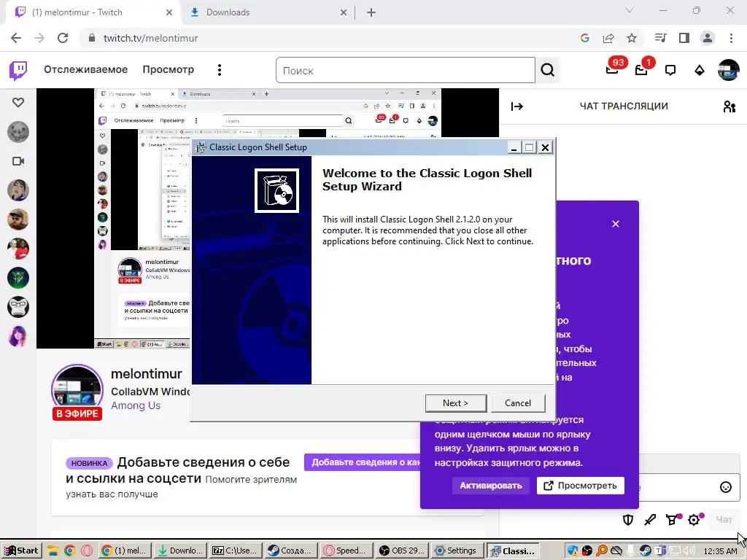Open the gorilla with glasses avatar channel
Viewport: 747px width, 560px height.
(x=18, y=307)
